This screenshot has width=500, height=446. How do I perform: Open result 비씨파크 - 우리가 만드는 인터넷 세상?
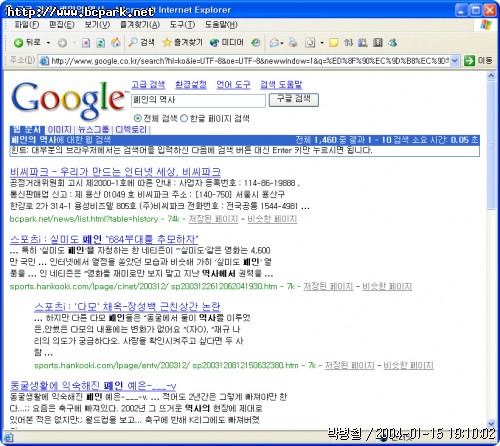115,172
